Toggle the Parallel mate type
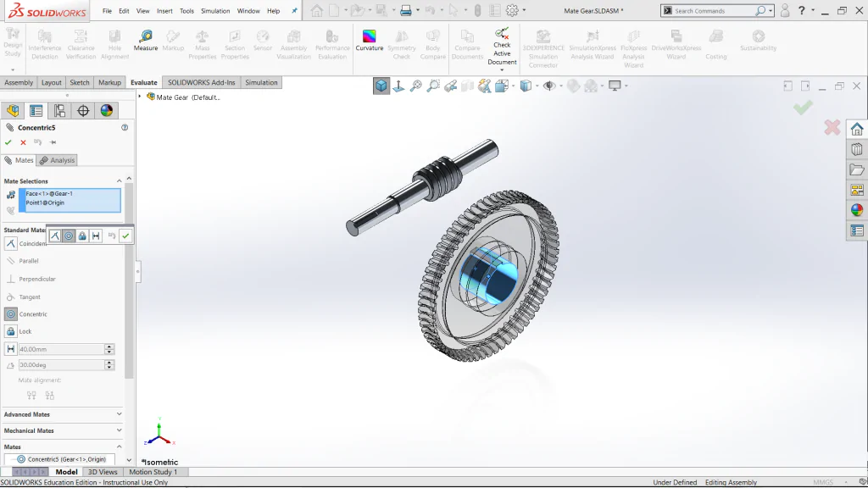 [x=10, y=261]
